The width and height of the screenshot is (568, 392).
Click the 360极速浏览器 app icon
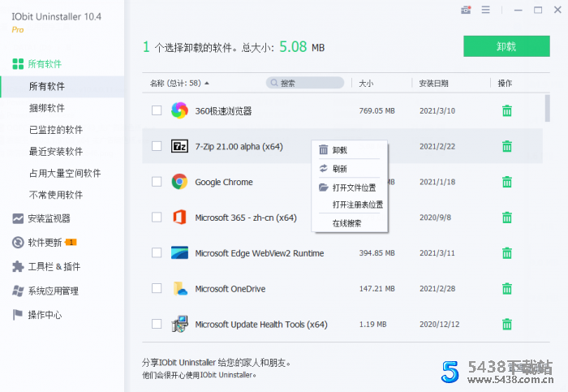tap(179, 110)
